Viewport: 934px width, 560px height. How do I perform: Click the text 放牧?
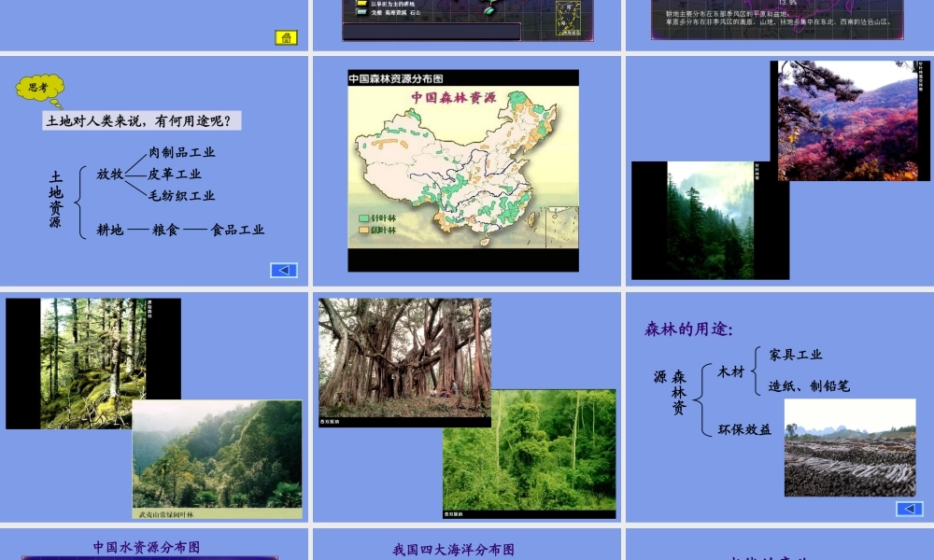tap(110, 174)
